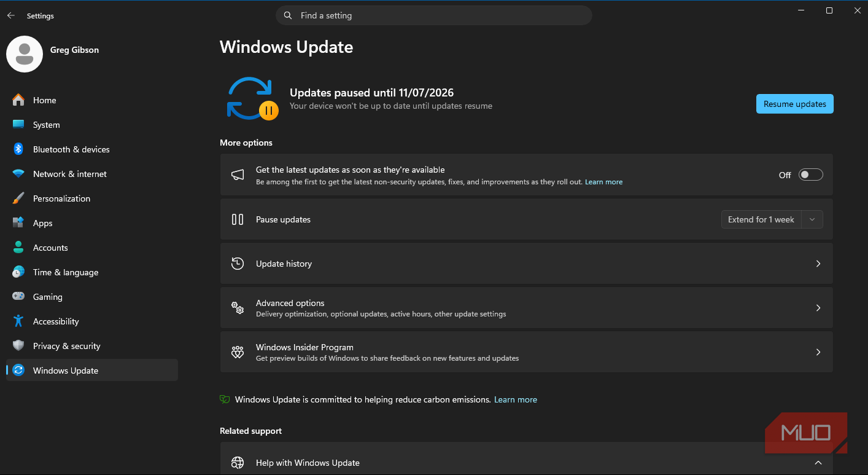
Task: Click the System monitor icon
Action: [18, 125]
